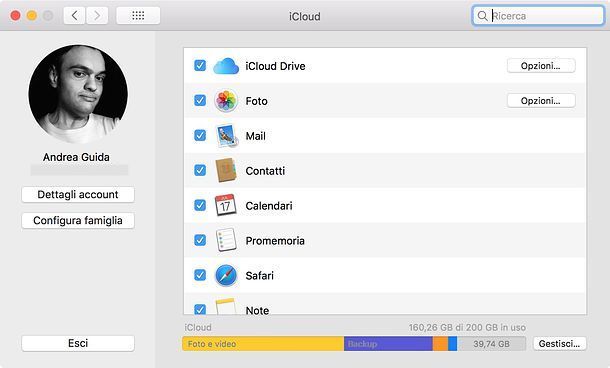
Task: Disable Contatti sync checkbox
Action: (x=200, y=170)
